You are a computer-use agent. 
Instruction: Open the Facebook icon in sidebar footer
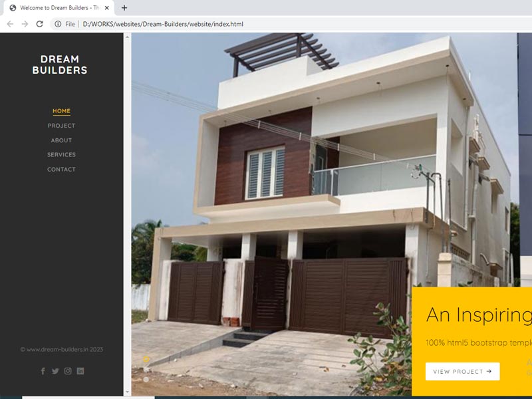click(43, 371)
